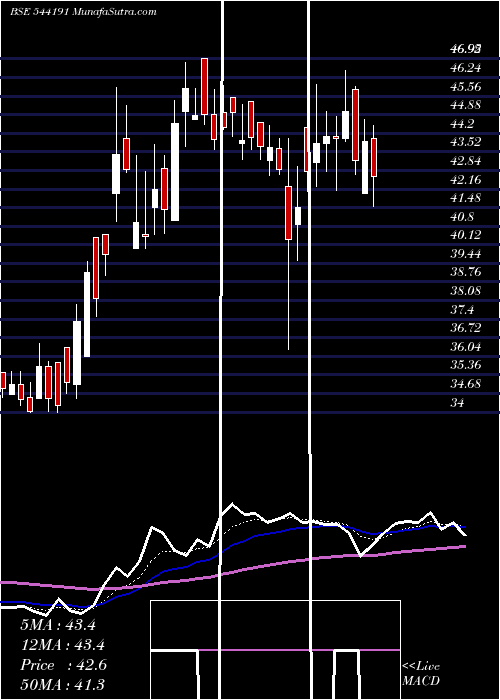Select the 39.44 price axis label

[x=466, y=254]
